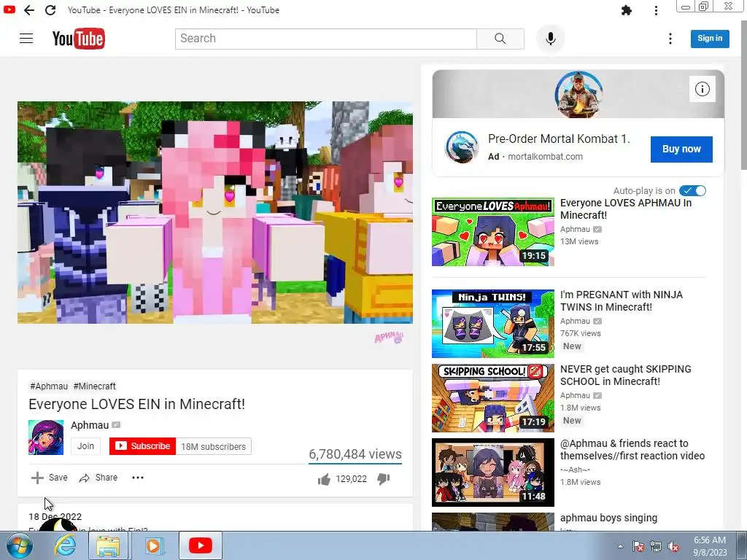Click the YouTube logo
Viewport: 747px width, 560px height.
click(79, 39)
